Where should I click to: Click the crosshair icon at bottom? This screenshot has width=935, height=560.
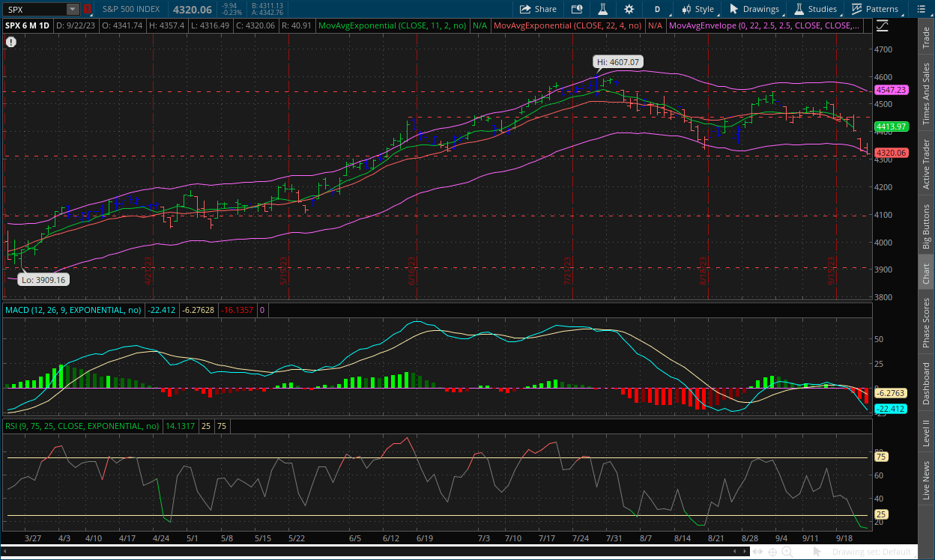(773, 552)
